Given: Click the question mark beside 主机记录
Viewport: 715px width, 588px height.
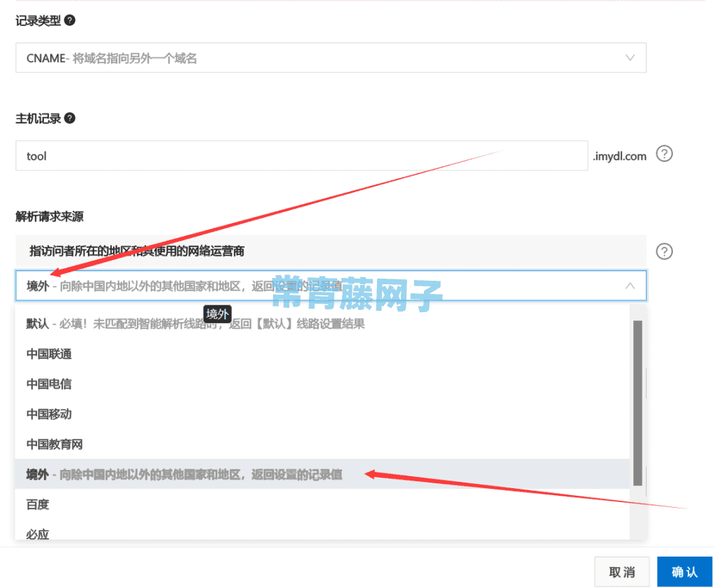Looking at the screenshot, I should pyautogui.click(x=68, y=118).
